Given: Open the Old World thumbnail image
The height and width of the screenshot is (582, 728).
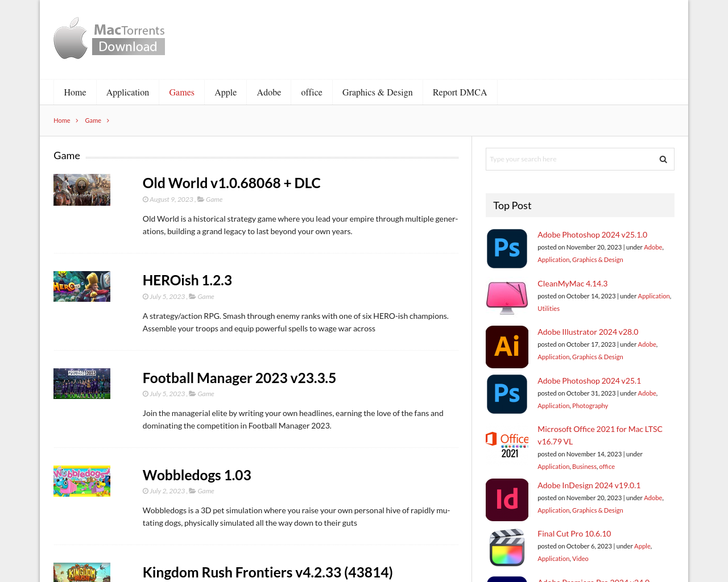Looking at the screenshot, I should [x=82, y=190].
